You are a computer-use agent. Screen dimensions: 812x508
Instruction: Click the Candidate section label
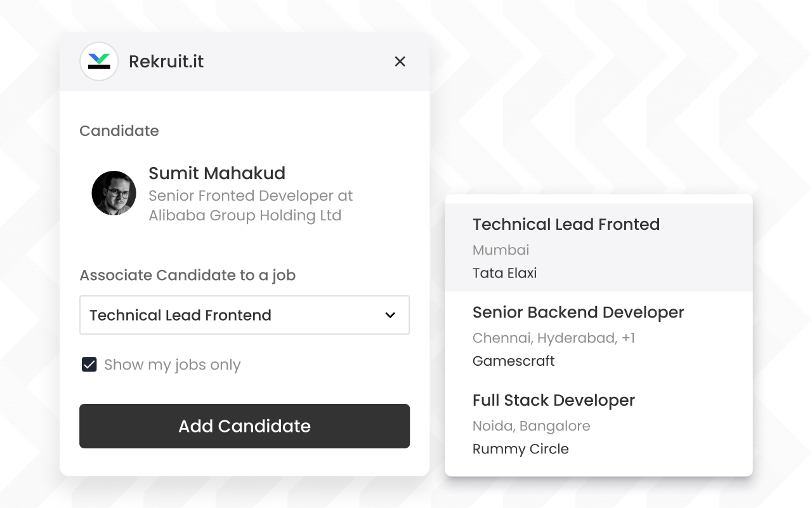[119, 130]
